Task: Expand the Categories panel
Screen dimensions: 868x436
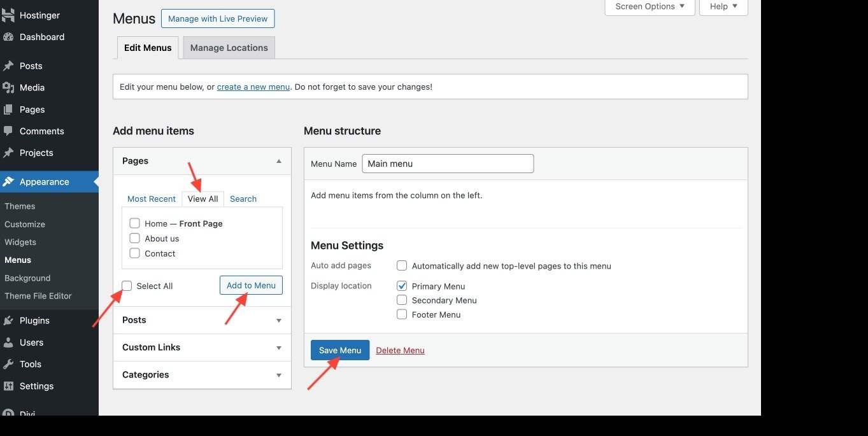Action: [145, 375]
